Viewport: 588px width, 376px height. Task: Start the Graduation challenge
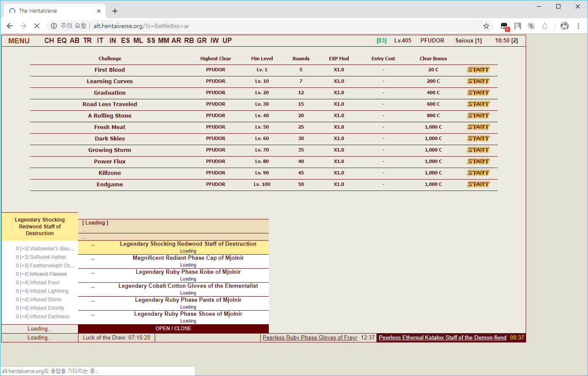(478, 93)
